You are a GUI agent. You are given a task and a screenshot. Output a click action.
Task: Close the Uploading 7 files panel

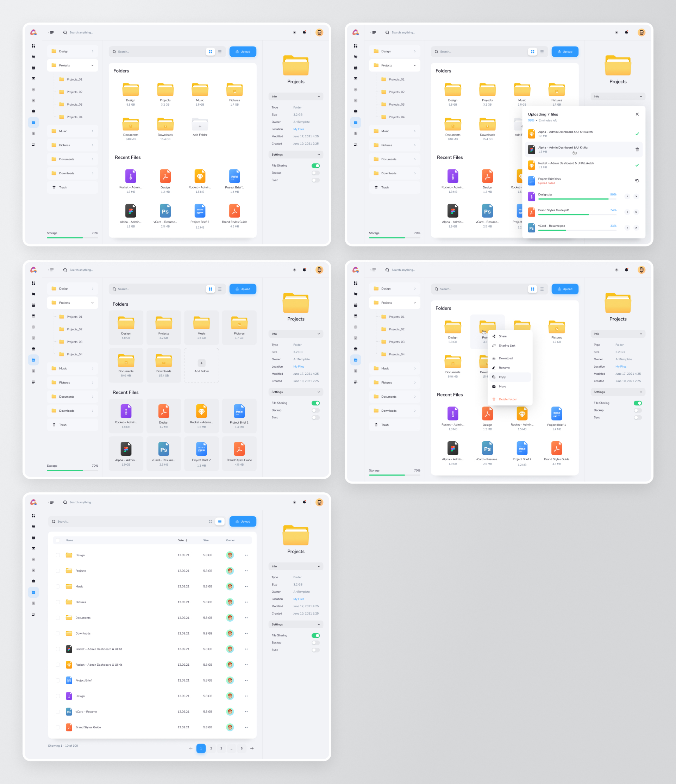pos(637,114)
